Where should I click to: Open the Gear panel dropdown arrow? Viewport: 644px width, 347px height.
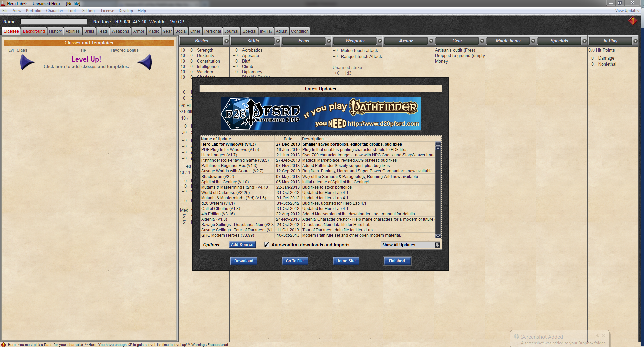click(482, 41)
